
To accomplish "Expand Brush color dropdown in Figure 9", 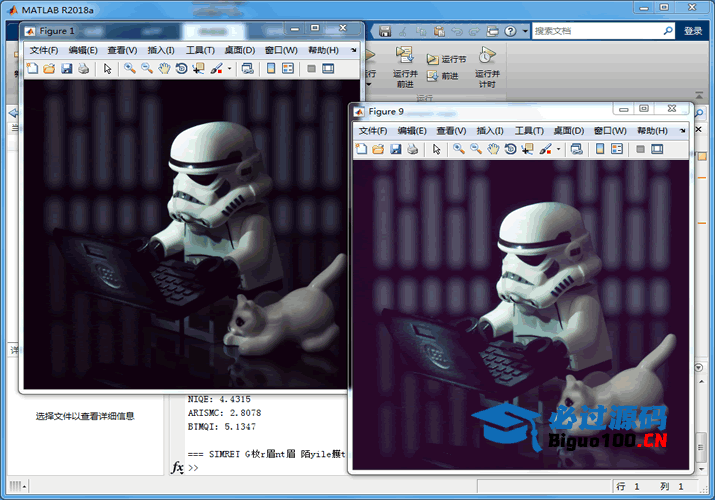I will tap(558, 149).
